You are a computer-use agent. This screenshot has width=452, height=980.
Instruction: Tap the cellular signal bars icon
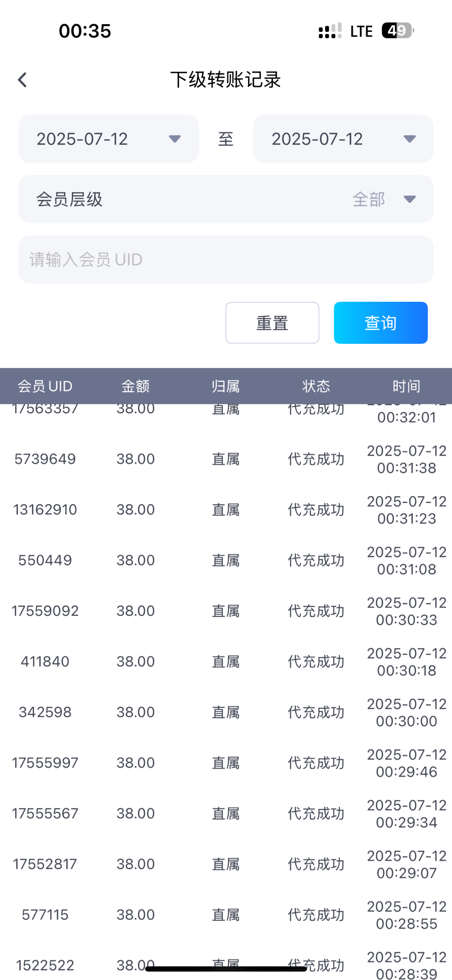coord(330,31)
